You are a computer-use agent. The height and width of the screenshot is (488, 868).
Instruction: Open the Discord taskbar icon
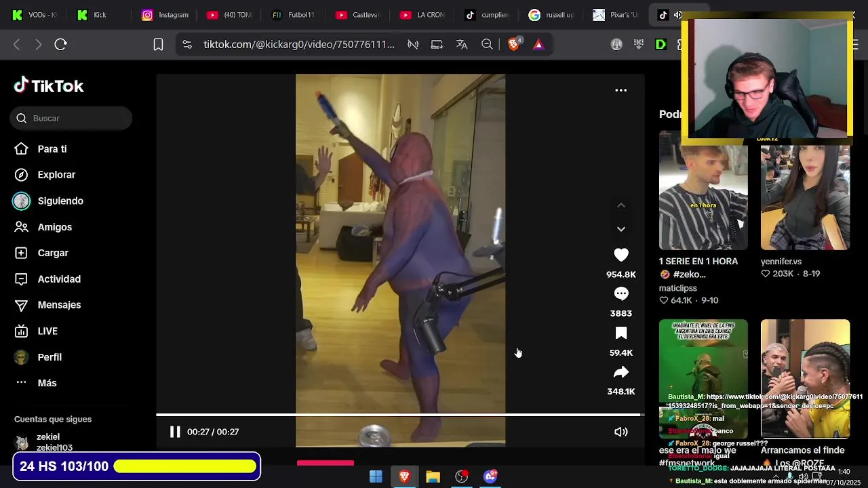(490, 476)
